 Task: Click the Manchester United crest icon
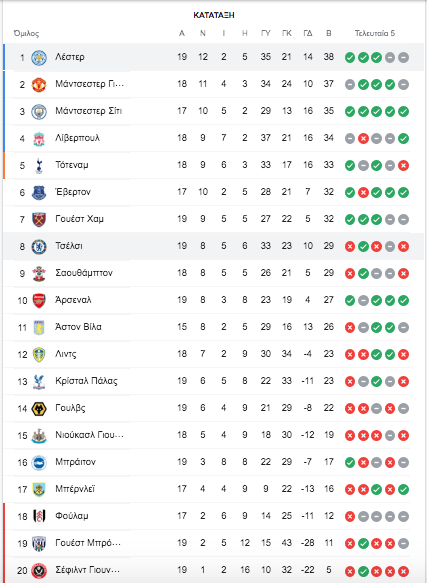pos(39,84)
